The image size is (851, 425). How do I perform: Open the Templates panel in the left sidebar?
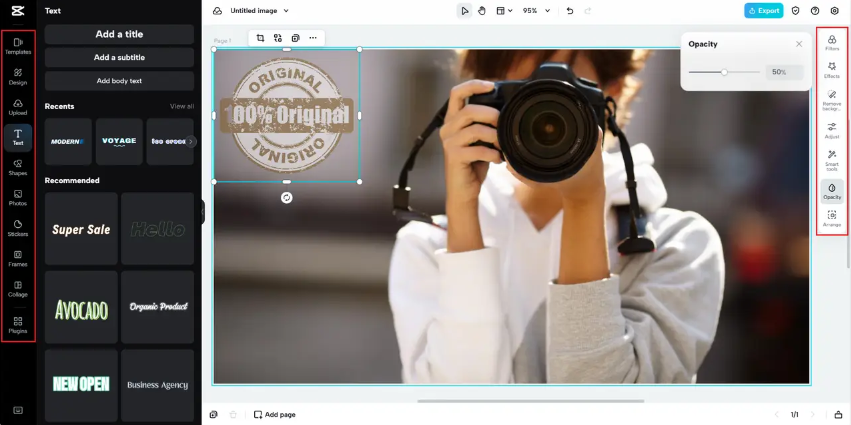click(18, 46)
